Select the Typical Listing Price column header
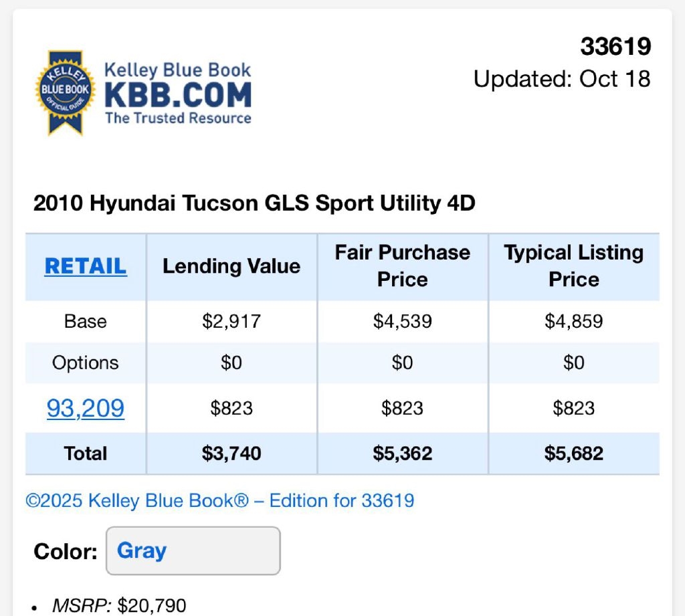 pyautogui.click(x=574, y=266)
